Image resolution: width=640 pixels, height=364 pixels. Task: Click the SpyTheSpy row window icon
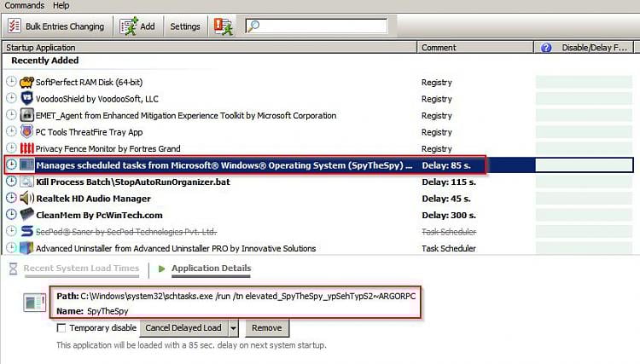(x=26, y=165)
